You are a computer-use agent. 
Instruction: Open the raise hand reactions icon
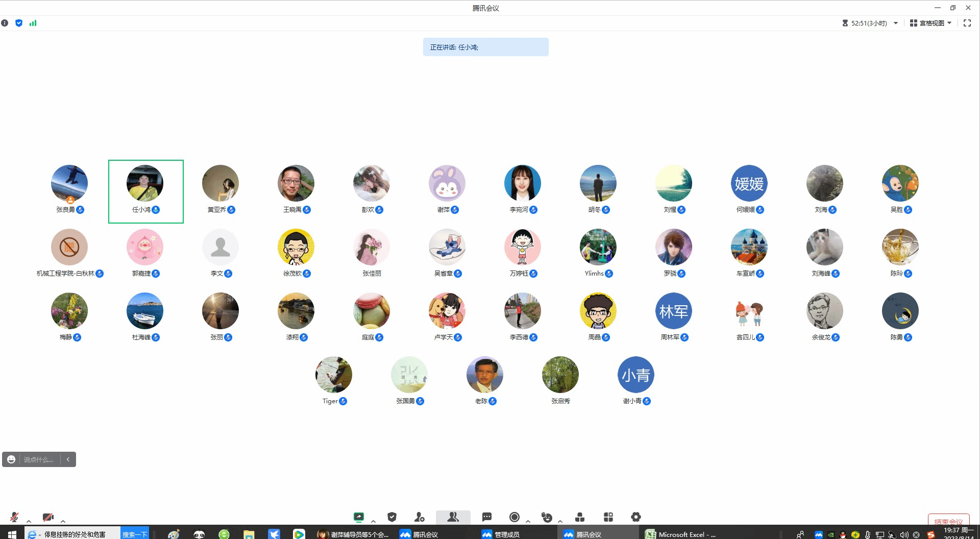547,517
